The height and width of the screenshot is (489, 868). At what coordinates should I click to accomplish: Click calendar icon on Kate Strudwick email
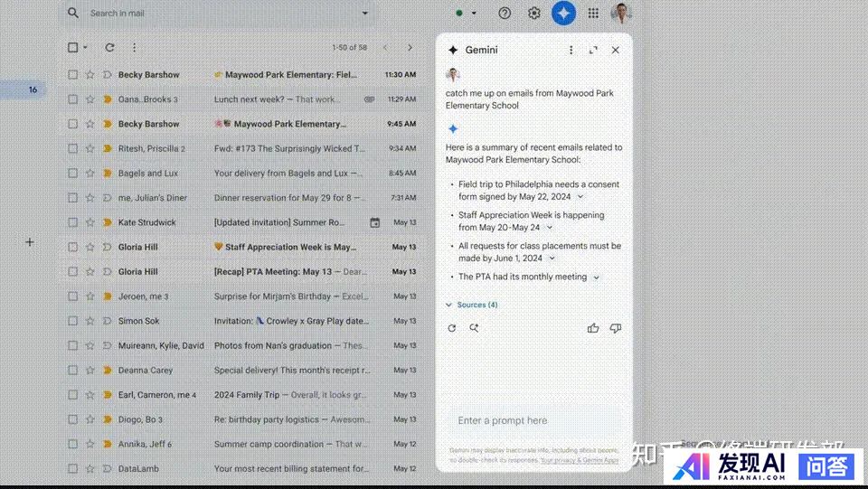pos(374,222)
